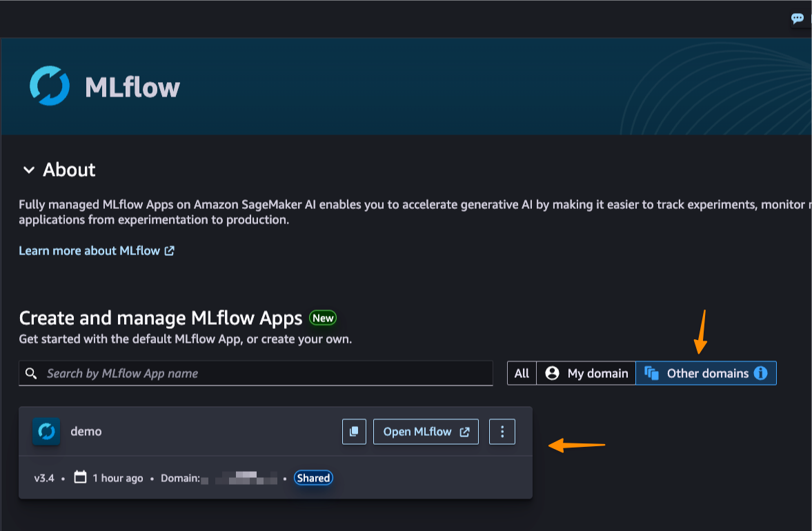Open the Learn more about MLflow link
This screenshot has width=812, height=531.
coord(90,251)
